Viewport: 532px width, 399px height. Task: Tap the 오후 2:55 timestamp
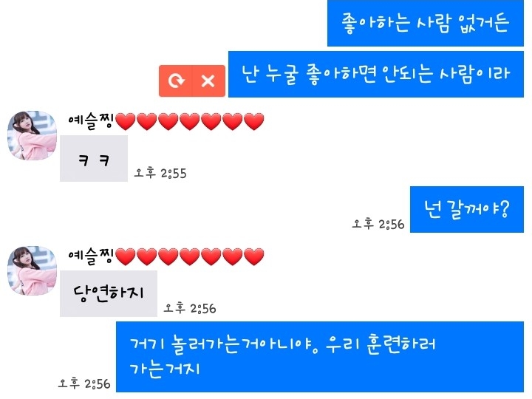click(160, 173)
